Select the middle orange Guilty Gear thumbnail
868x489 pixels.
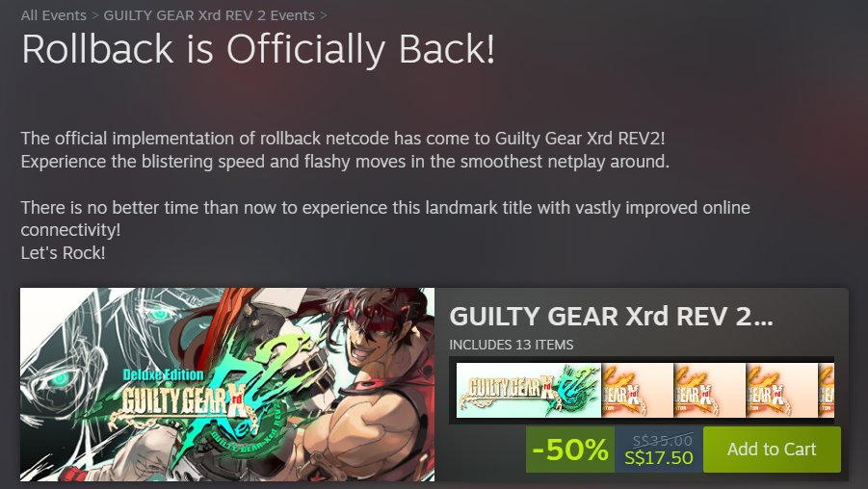(x=710, y=390)
